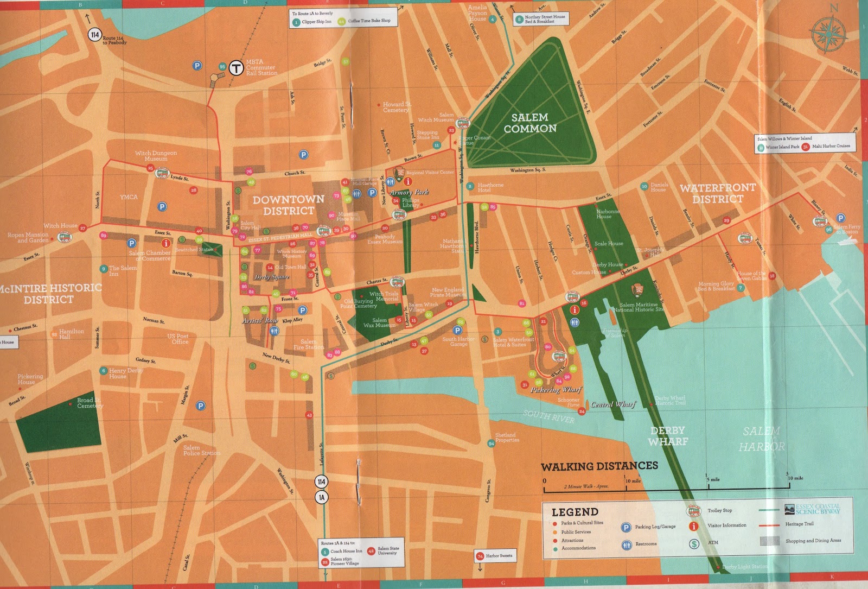Image resolution: width=868 pixels, height=589 pixels.
Task: Click the "US Post Office" label
Action: coord(178,339)
